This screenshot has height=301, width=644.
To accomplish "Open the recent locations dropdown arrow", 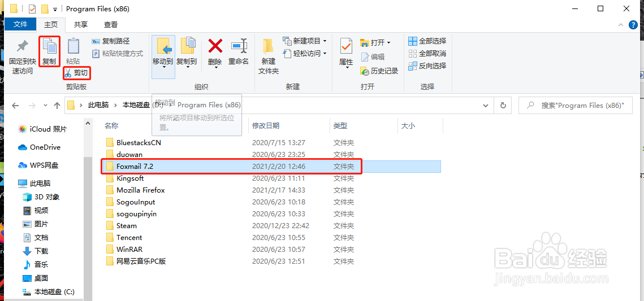I will pos(45,106).
